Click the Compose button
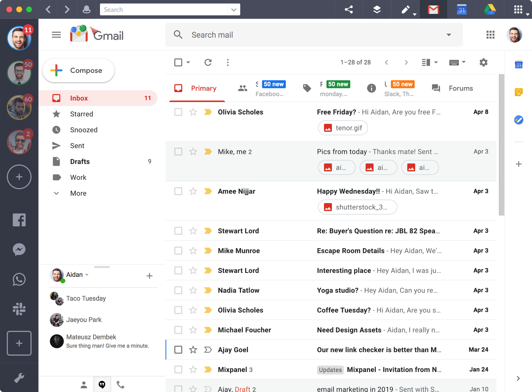532x392 pixels. pyautogui.click(x=78, y=71)
